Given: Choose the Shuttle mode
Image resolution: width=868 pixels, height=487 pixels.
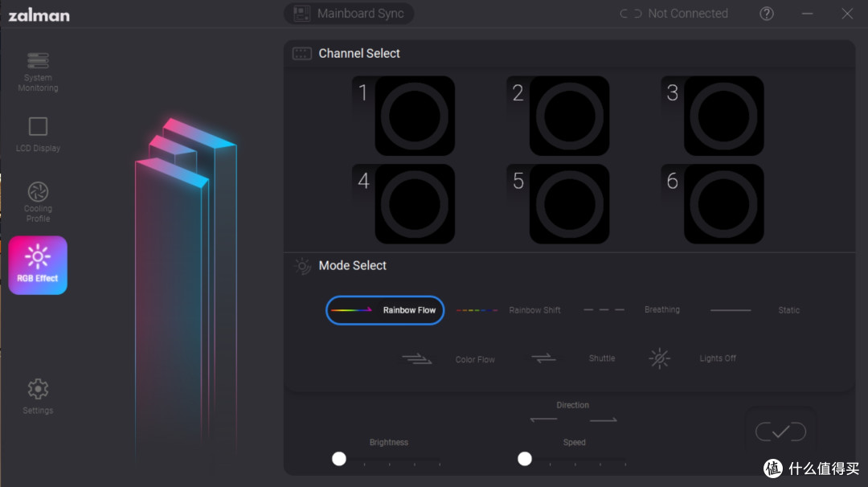Looking at the screenshot, I should point(573,358).
